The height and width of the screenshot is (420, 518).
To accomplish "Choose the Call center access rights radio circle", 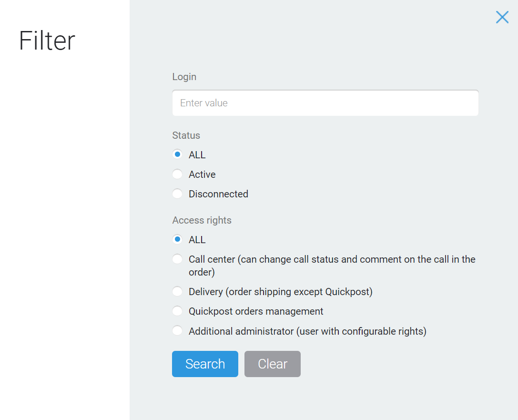I will [177, 259].
